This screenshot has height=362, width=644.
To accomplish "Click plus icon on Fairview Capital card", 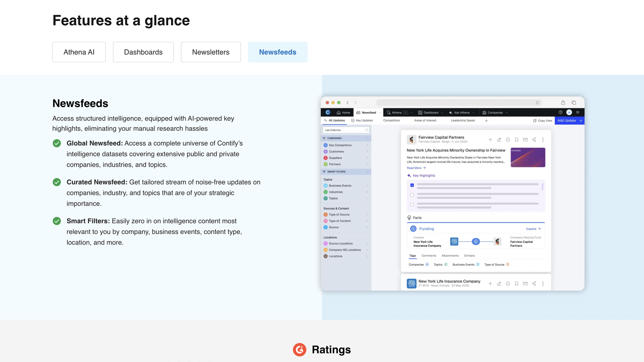I will pyautogui.click(x=490, y=140).
